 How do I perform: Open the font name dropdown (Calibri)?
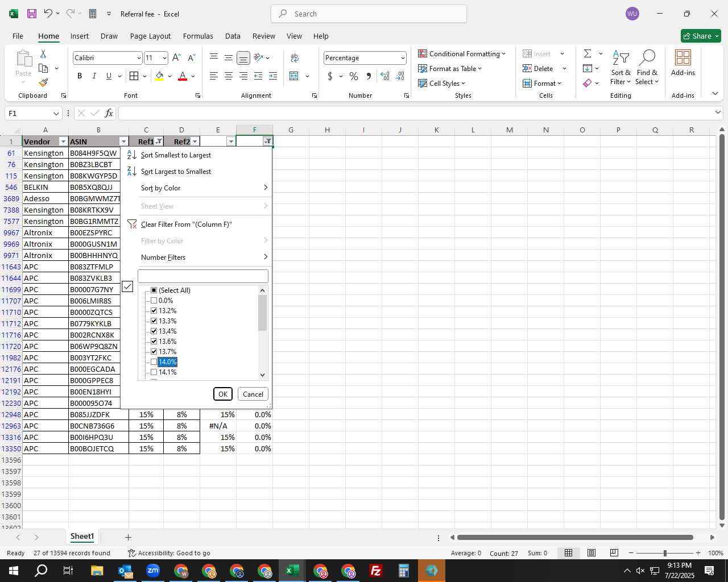139,58
